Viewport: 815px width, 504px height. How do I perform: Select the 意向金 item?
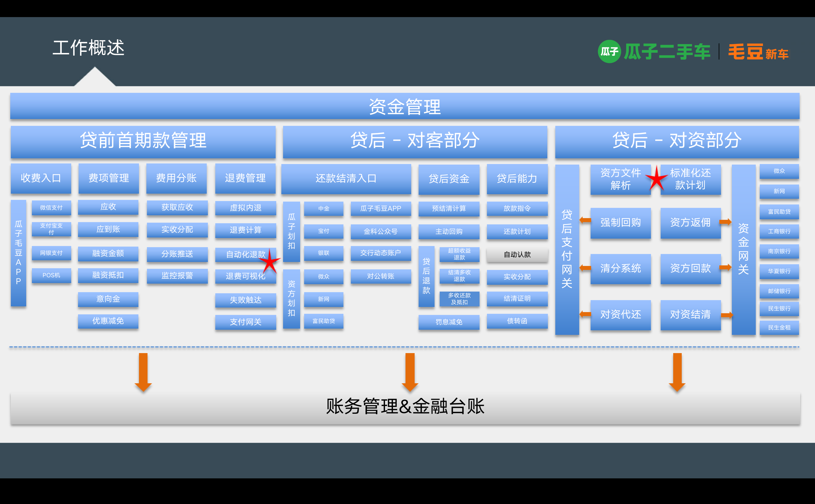tap(108, 299)
